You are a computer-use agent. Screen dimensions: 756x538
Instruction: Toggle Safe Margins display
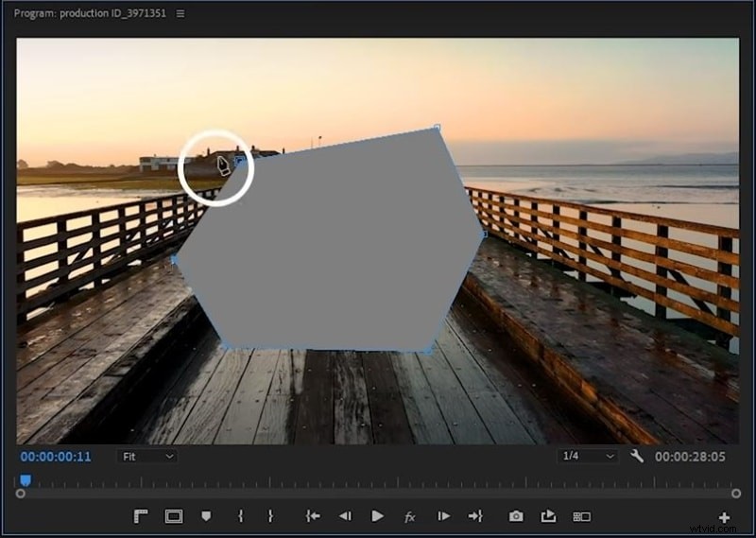174,516
